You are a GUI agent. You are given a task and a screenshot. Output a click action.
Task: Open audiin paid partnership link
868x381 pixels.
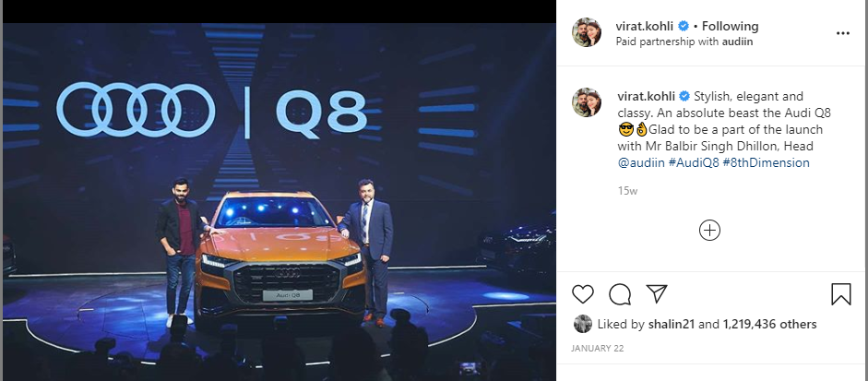(x=737, y=42)
